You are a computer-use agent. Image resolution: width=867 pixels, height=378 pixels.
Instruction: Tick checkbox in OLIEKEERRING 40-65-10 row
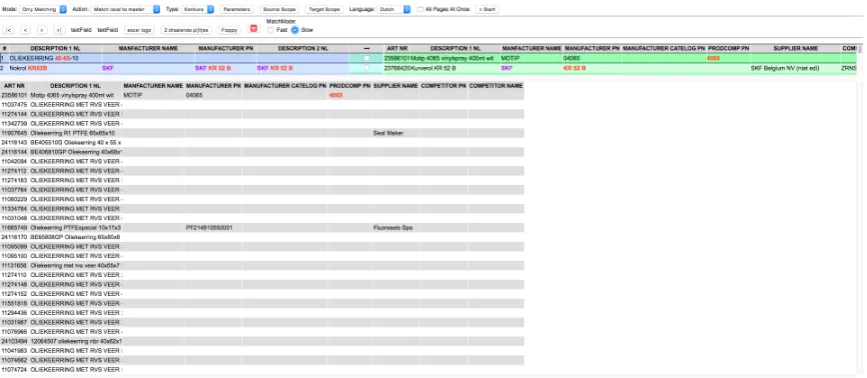(367, 58)
